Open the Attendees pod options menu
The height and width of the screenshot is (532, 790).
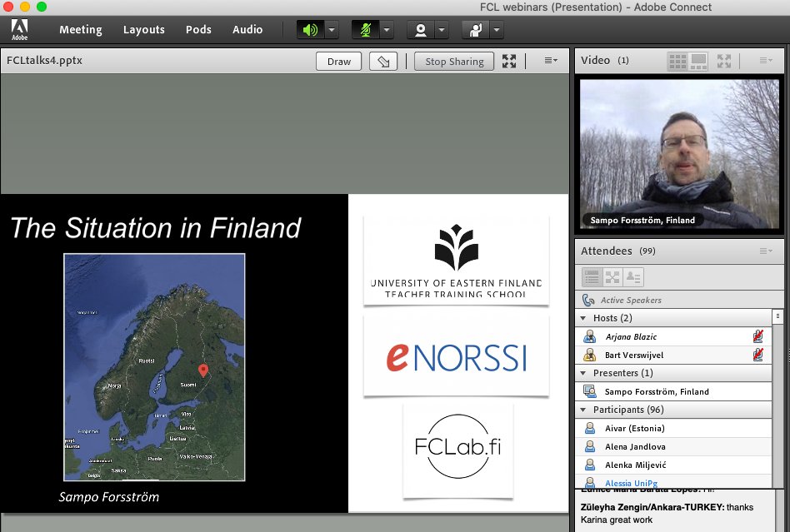766,251
